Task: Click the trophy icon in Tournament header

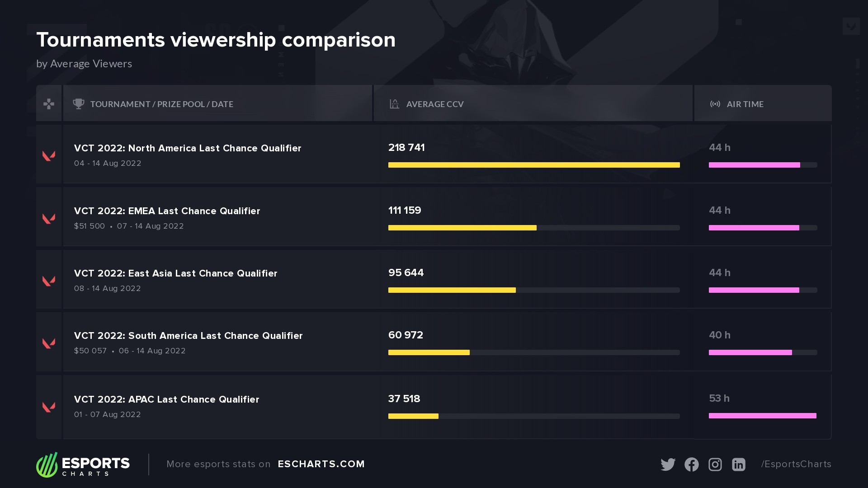Action: click(79, 104)
